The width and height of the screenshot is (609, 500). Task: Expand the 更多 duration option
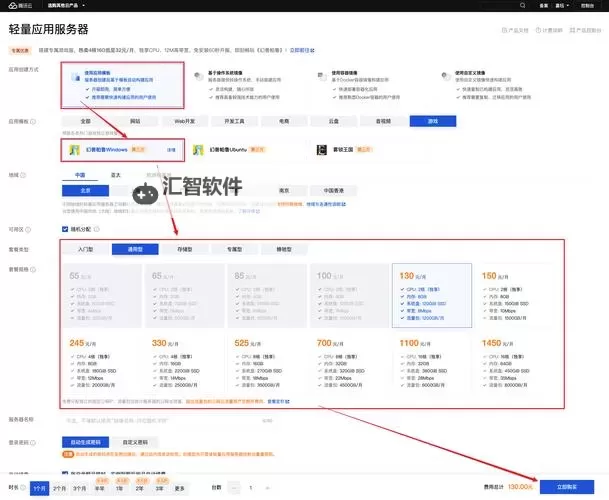(x=179, y=488)
